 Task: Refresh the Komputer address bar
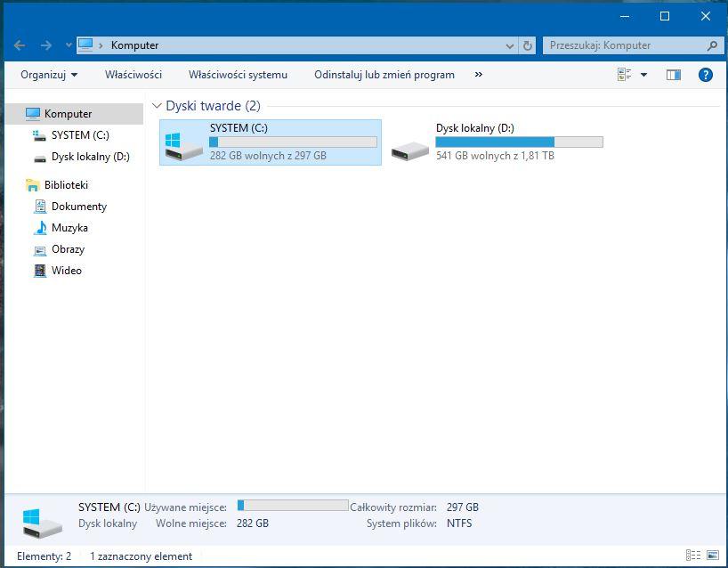point(528,45)
